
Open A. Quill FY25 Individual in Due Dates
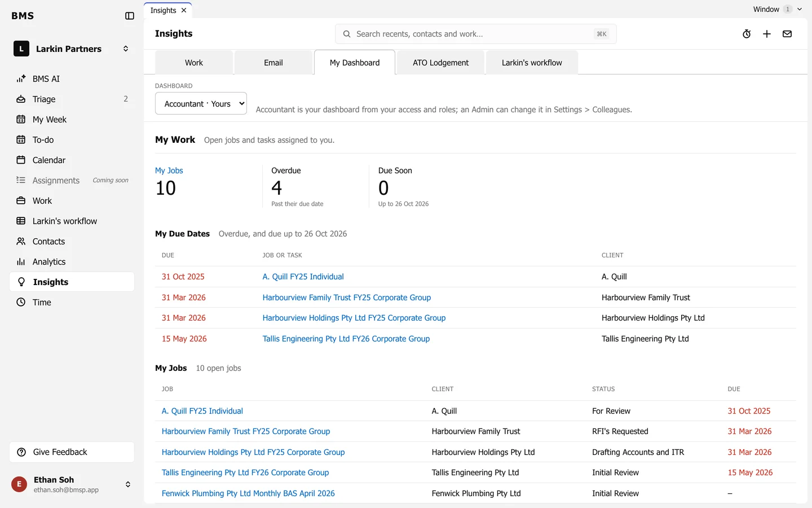click(303, 277)
